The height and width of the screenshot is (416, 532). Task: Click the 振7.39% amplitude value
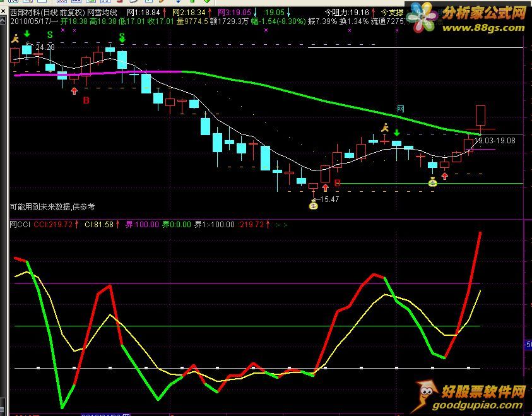pos(322,21)
